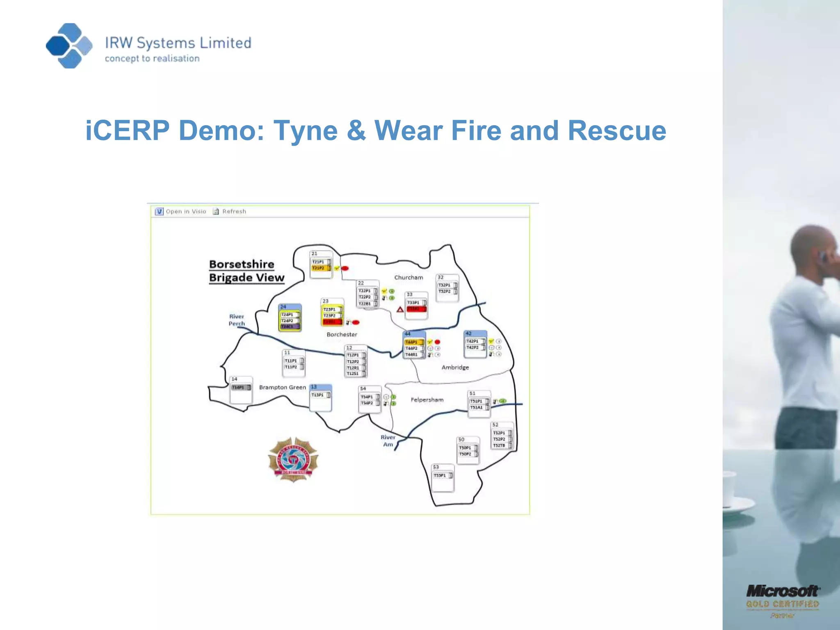The image size is (840, 630).
Task: Click the Ambridge district label
Action: pyautogui.click(x=455, y=367)
